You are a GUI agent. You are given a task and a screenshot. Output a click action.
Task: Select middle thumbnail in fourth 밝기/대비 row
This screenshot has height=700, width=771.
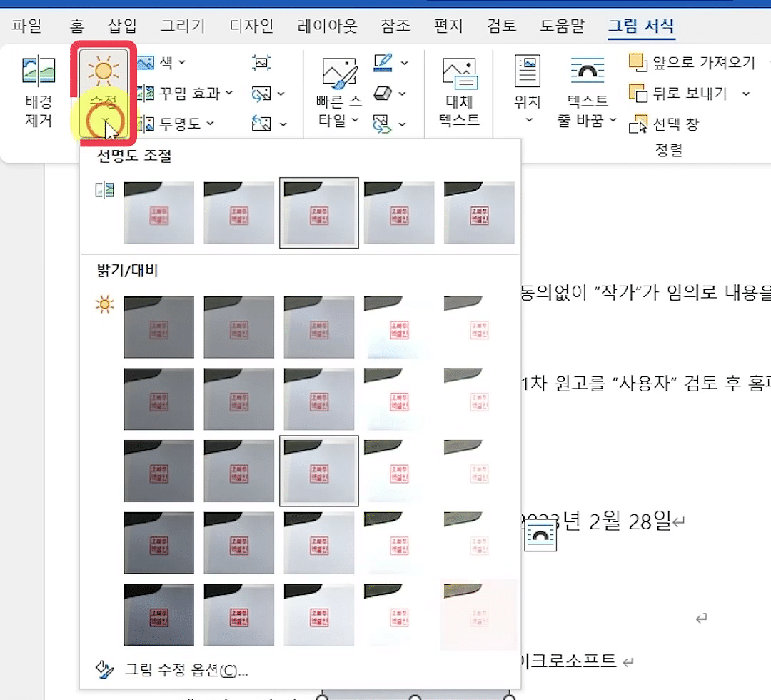(x=319, y=543)
